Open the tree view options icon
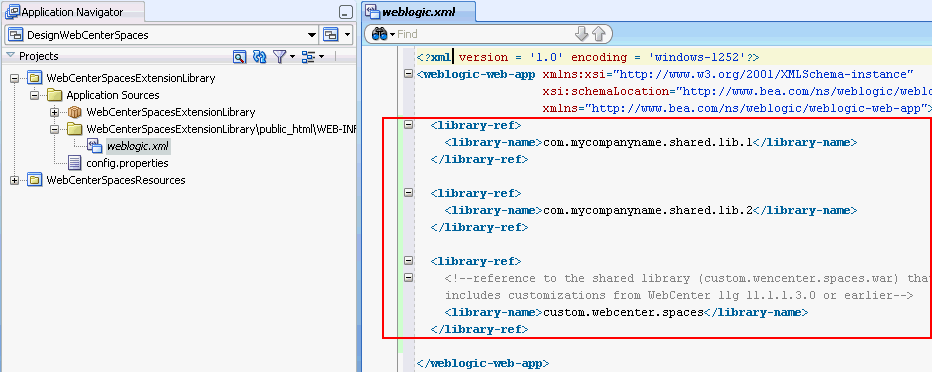 pos(312,56)
